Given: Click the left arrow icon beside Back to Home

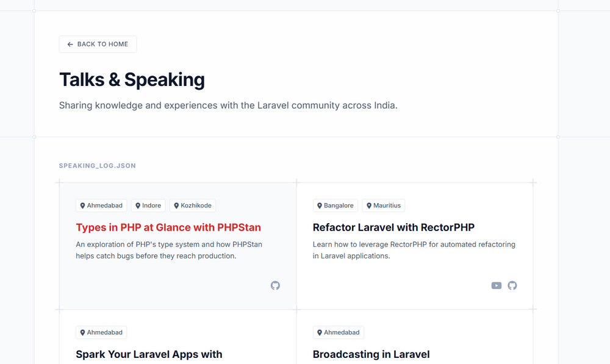Looking at the screenshot, I should point(70,45).
